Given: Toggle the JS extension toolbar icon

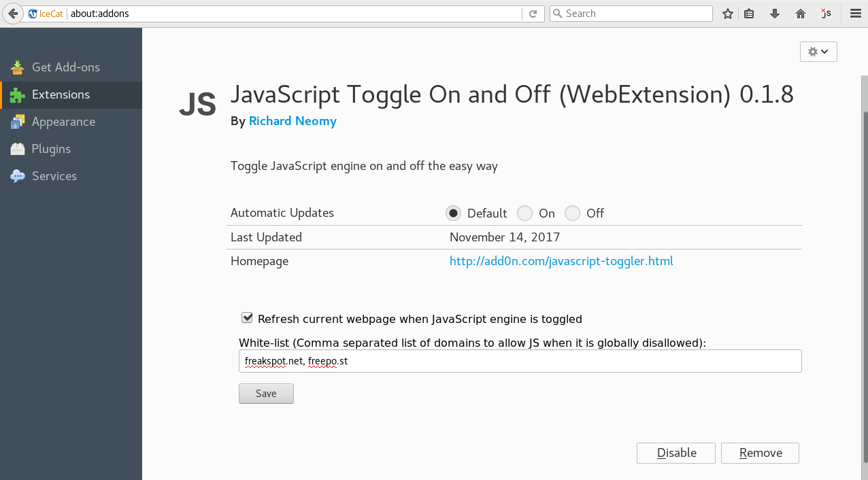Looking at the screenshot, I should pyautogui.click(x=826, y=14).
